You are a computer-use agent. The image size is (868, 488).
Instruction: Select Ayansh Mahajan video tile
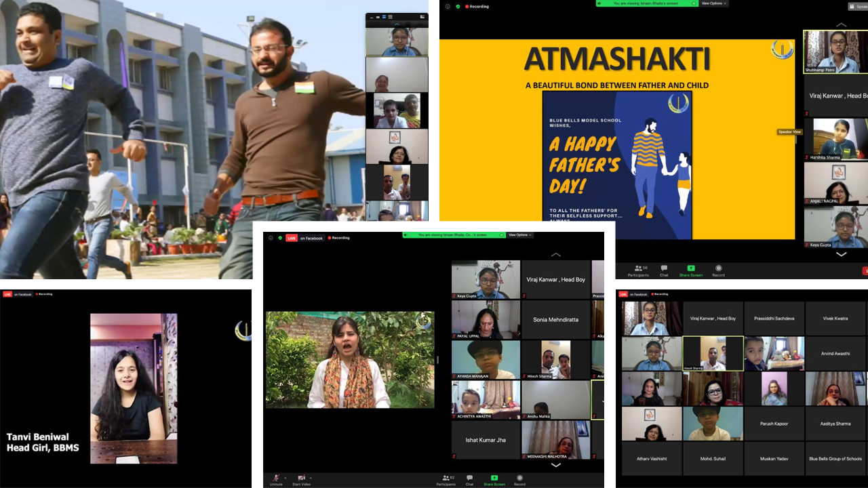(486, 360)
